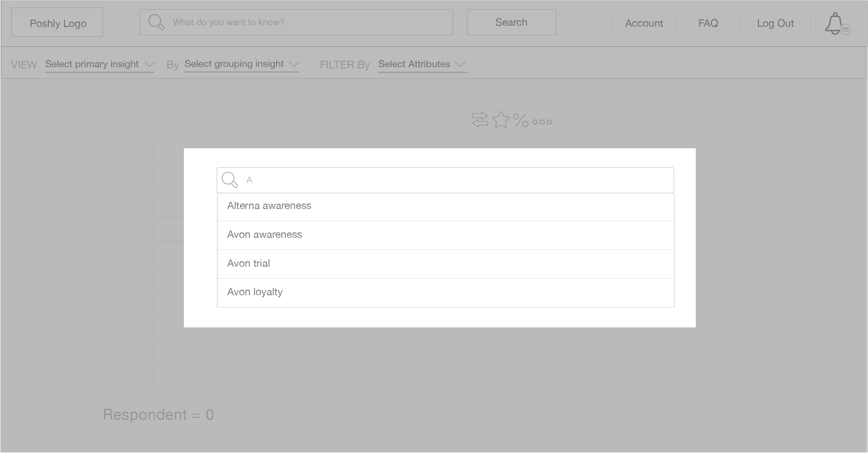Viewport: 868px width, 453px height.
Task: Click magnifier icon in modal search field
Action: [x=230, y=180]
